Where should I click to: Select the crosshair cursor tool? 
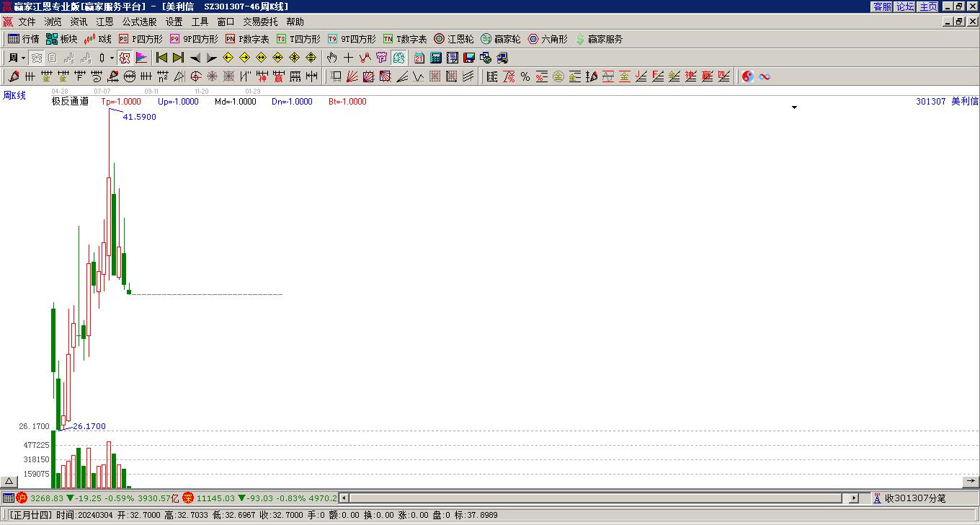[x=348, y=58]
